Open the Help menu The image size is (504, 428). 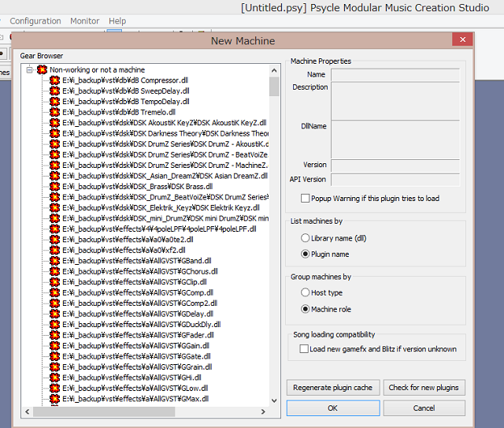[x=117, y=21]
